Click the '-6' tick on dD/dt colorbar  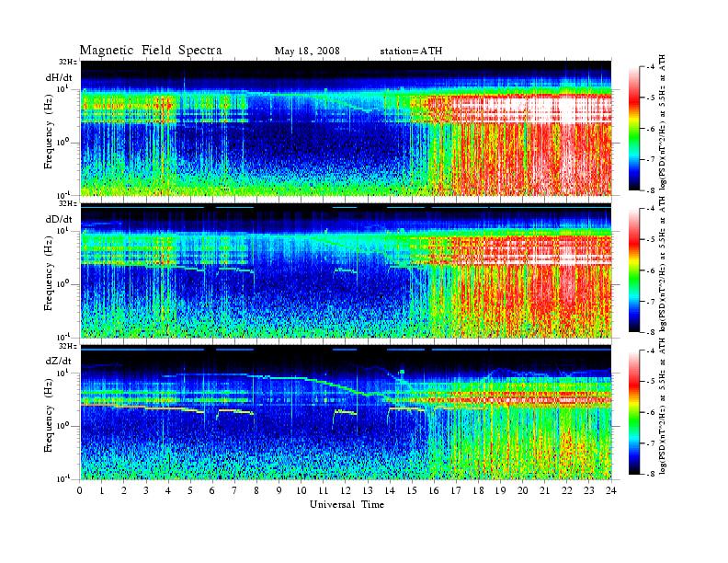(650, 270)
